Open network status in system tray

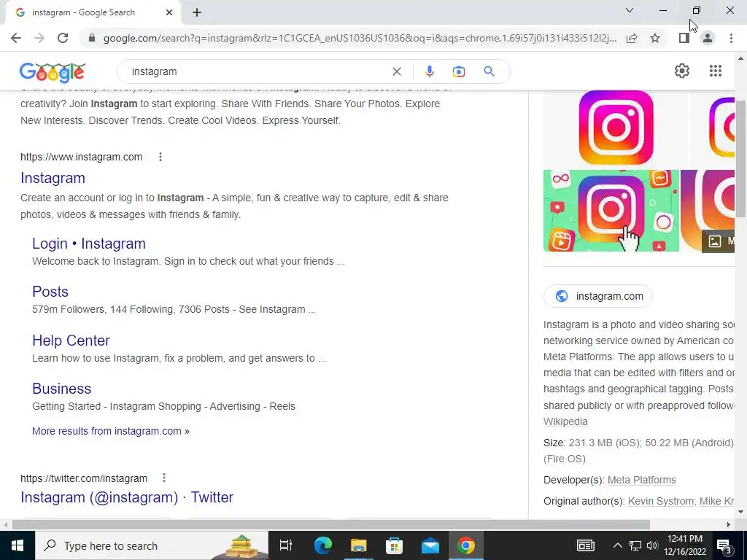(635, 545)
